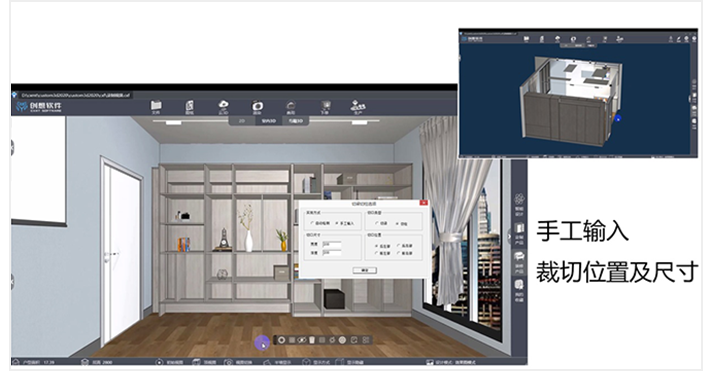
Task: Switch to the bird's-eye 3D tab
Action: tap(296, 121)
